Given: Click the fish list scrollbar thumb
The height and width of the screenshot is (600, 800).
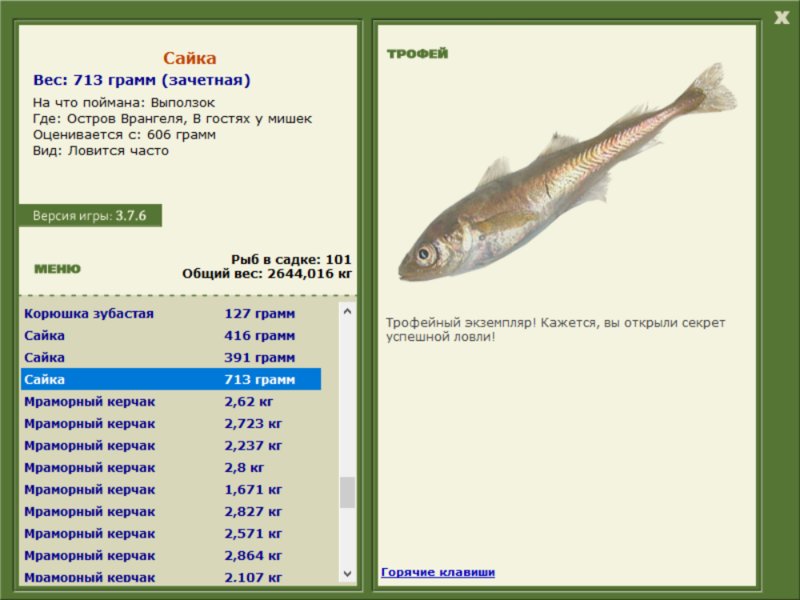Looking at the screenshot, I should coord(347,492).
